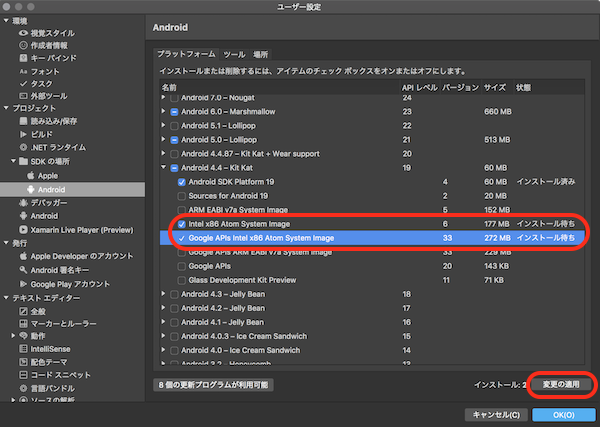600x427 pixels.
Task: Check Sources for Android 19
Action: 182,196
